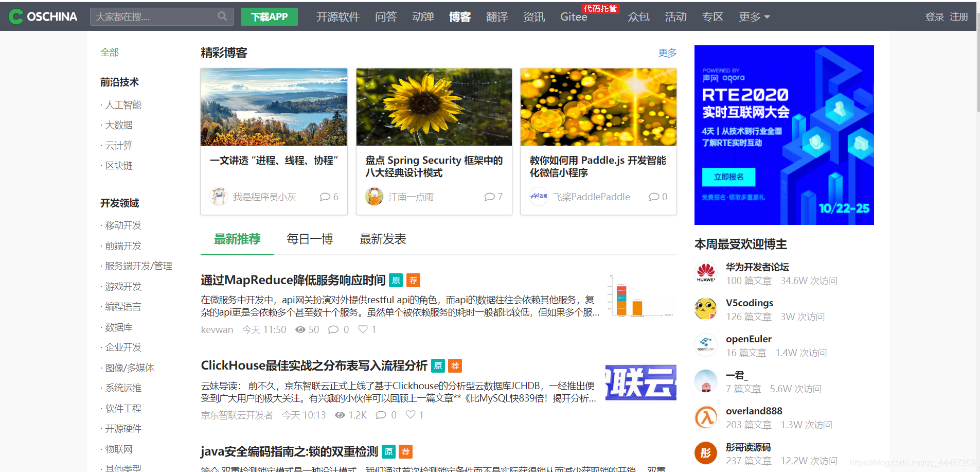Open author 京东智联云开发者 profile link
This screenshot has height=472, width=980.
point(237,415)
